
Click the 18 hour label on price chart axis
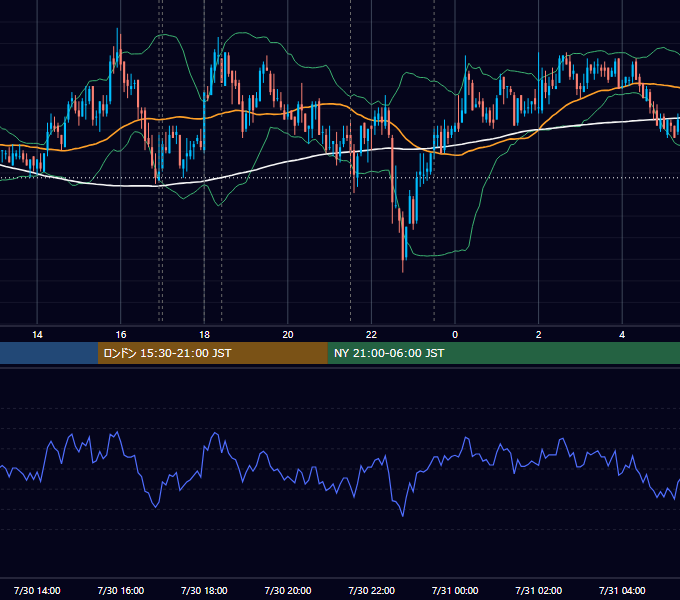pos(204,335)
